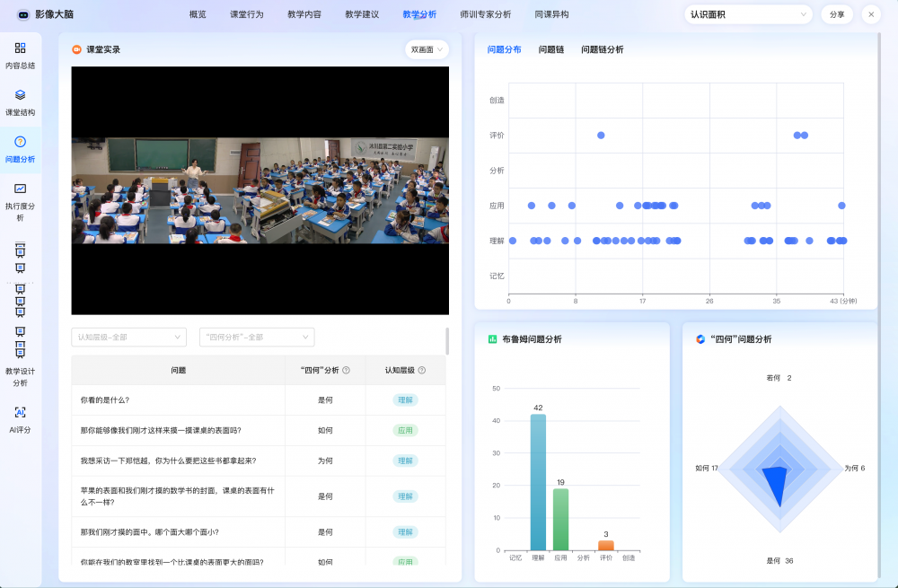
Task: Open 执行度分析 chart icon
Action: point(20,189)
